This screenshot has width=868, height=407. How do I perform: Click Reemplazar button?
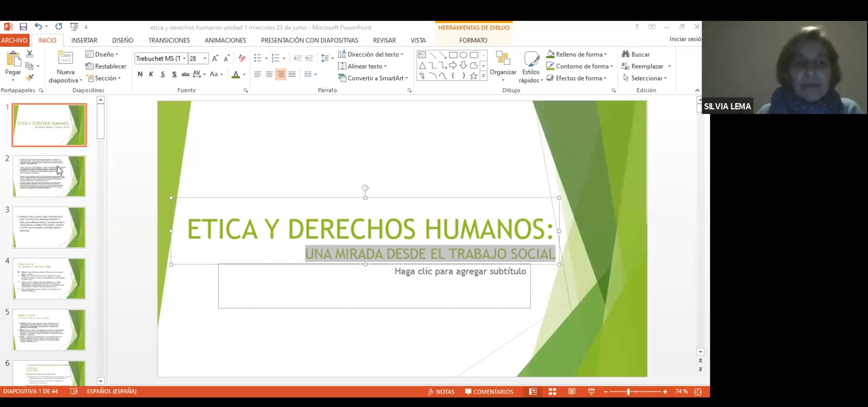click(642, 66)
